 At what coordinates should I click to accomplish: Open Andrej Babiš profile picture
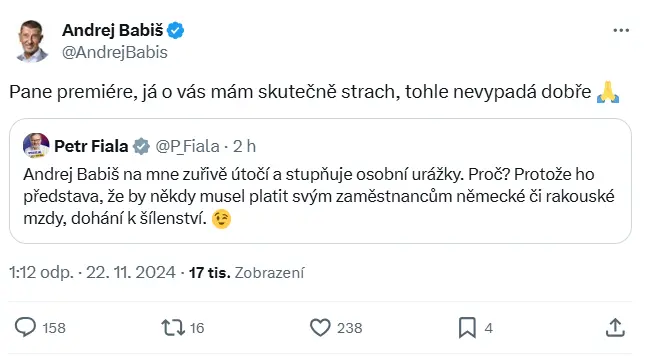pyautogui.click(x=32, y=41)
